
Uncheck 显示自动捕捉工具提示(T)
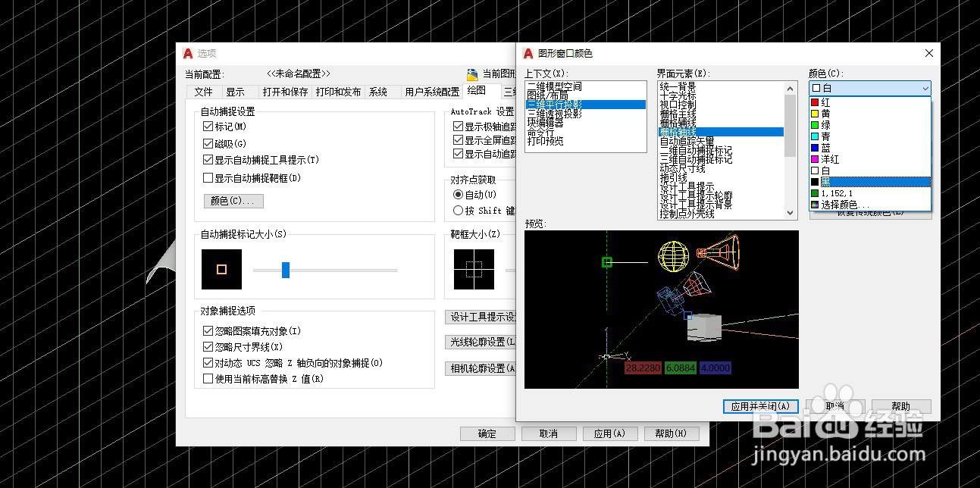(208, 160)
